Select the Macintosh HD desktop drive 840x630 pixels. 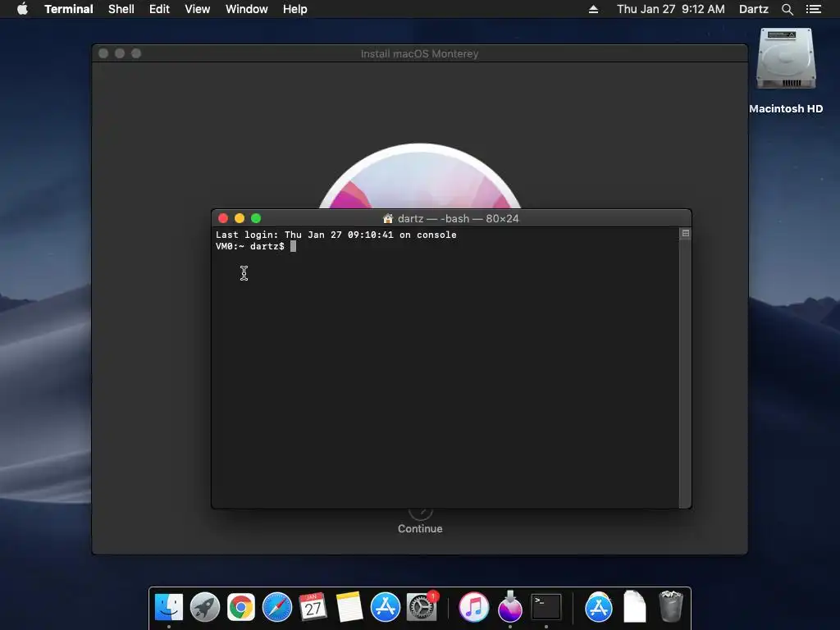(x=786, y=71)
